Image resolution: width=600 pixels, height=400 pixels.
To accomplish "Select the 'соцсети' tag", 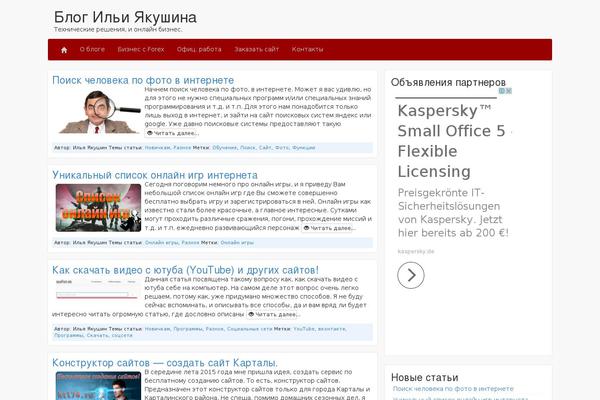I will pos(122,335).
